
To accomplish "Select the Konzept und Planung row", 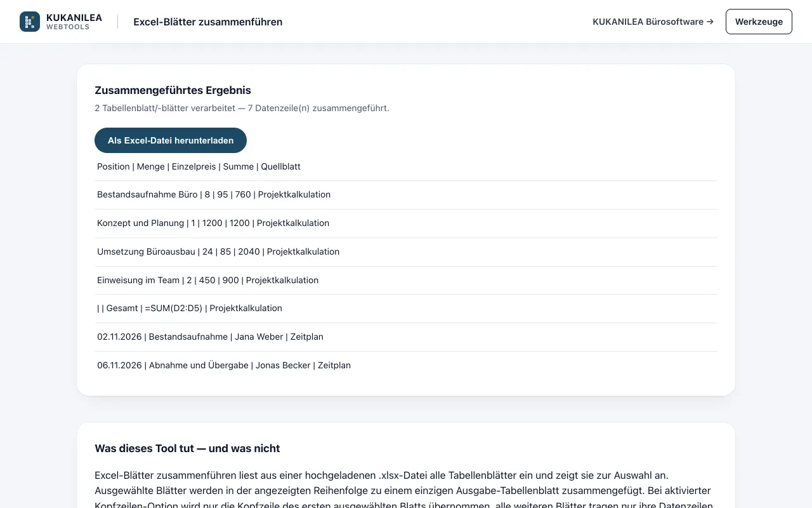I will click(x=406, y=224).
